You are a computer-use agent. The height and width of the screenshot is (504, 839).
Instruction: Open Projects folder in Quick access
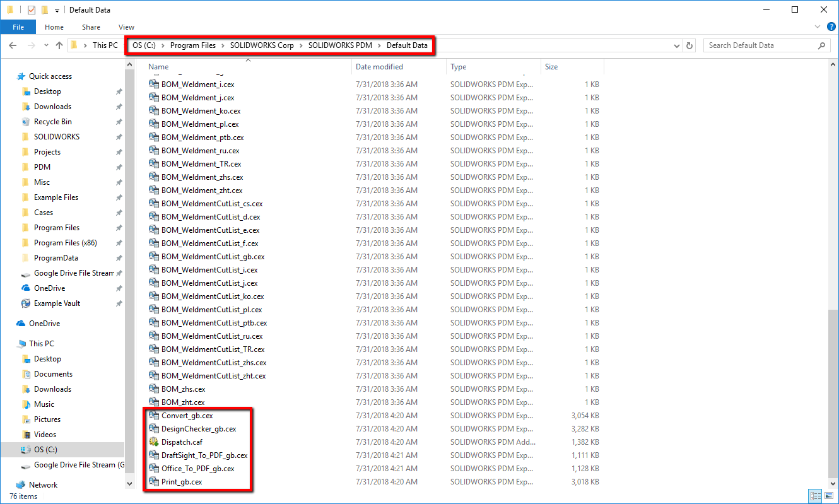coord(47,152)
